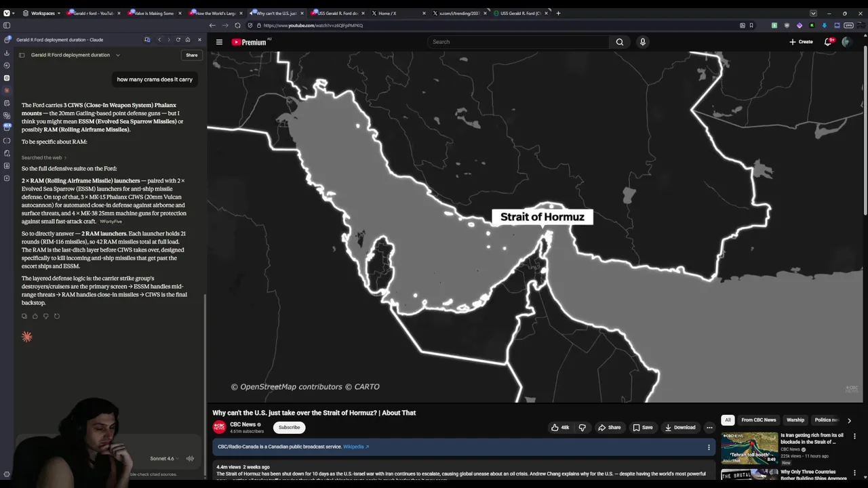
Task: Open the browser downloads arrow icon
Action: (825, 25)
